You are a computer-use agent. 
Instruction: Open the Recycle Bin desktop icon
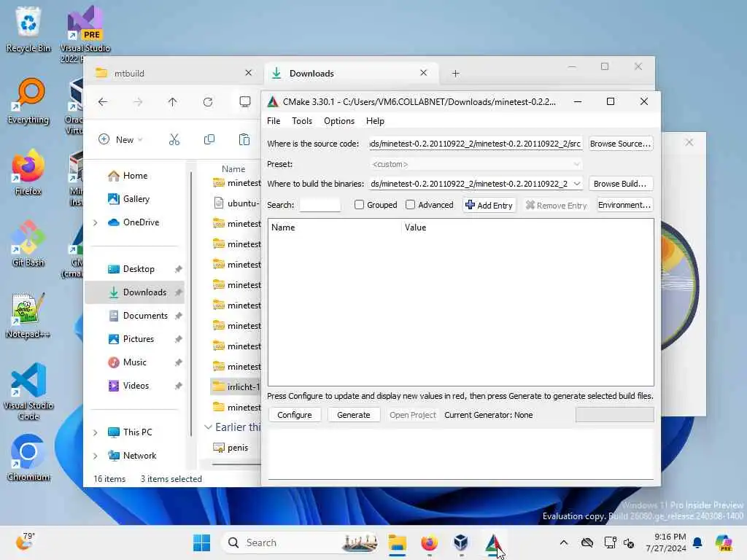coord(28,29)
